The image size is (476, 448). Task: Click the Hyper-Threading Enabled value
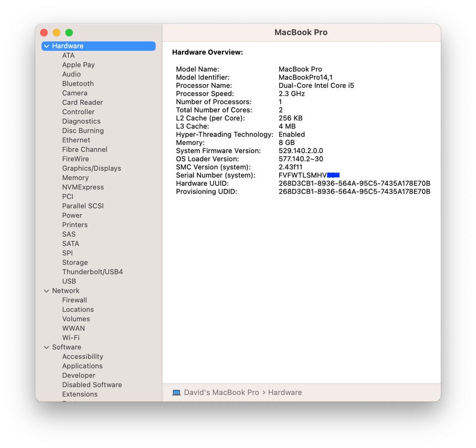tap(292, 134)
